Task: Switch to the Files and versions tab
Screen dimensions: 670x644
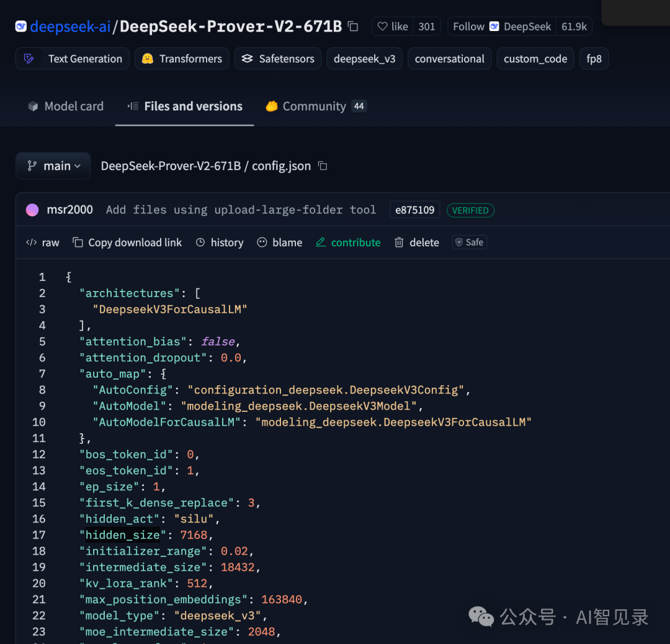Action: click(185, 106)
